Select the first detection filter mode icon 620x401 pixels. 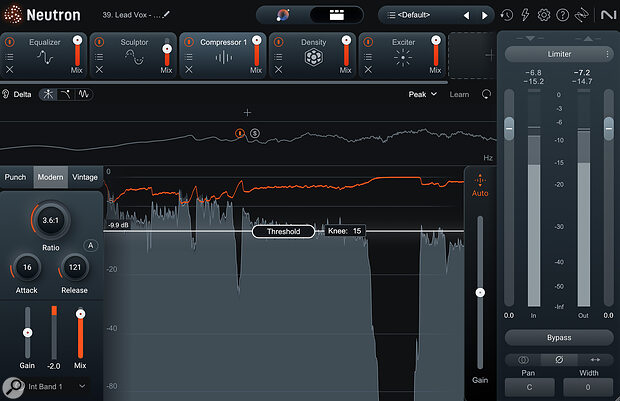point(48,94)
